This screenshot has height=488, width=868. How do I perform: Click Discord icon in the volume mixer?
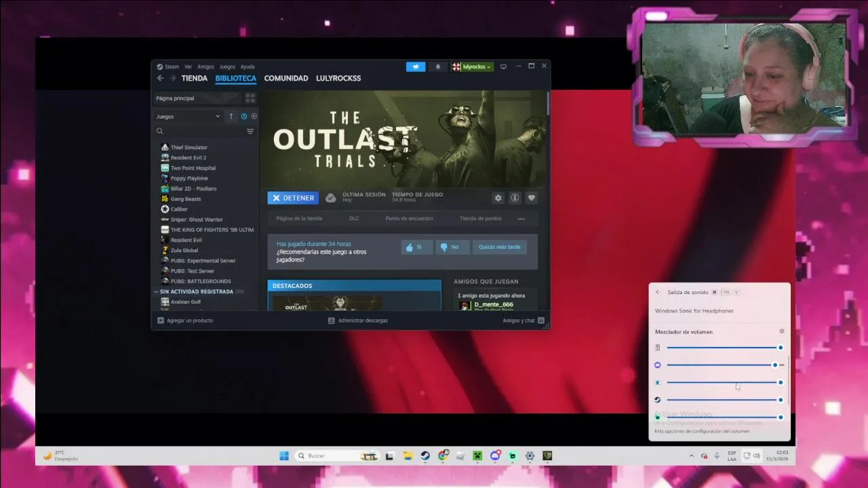(657, 365)
